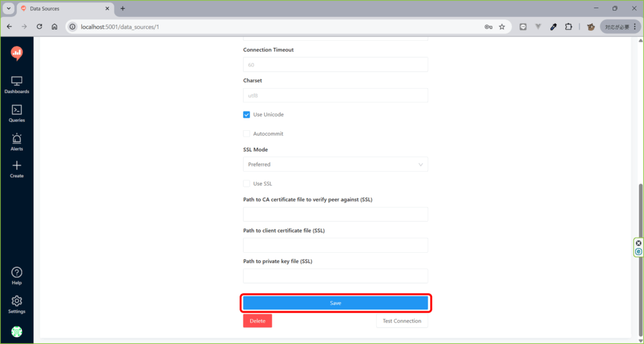644x344 pixels.
Task: Go to Alerts in sidebar
Action: [16, 141]
